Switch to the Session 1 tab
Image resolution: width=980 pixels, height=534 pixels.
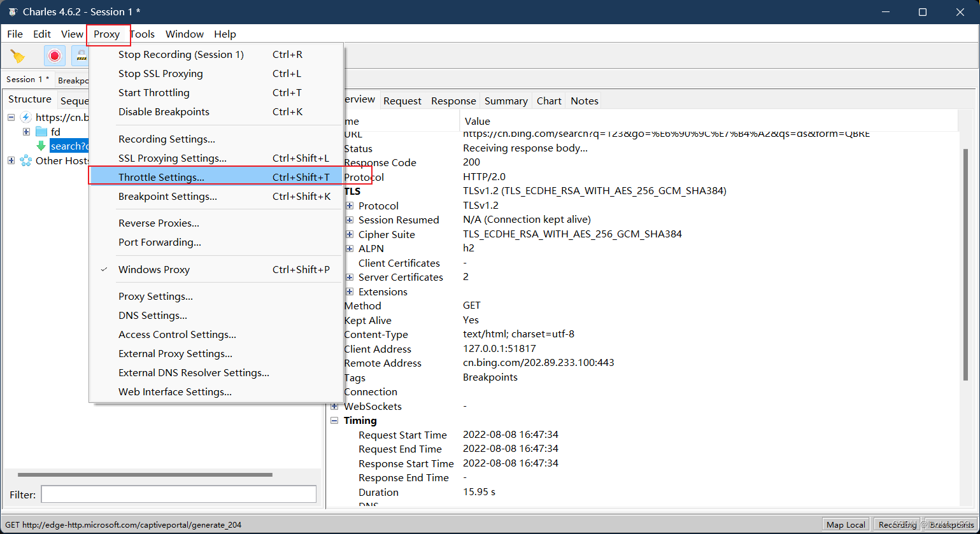click(x=28, y=80)
